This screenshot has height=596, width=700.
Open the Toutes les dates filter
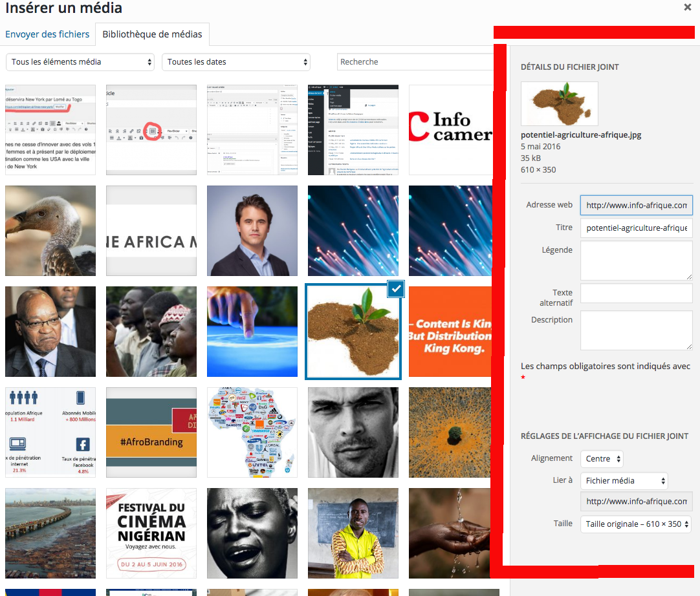click(x=235, y=62)
